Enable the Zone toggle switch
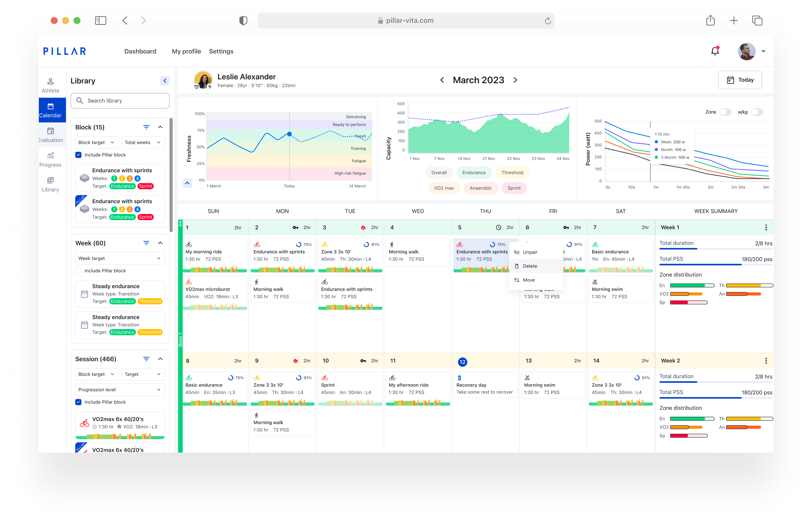This screenshot has height=524, width=812. [x=725, y=112]
